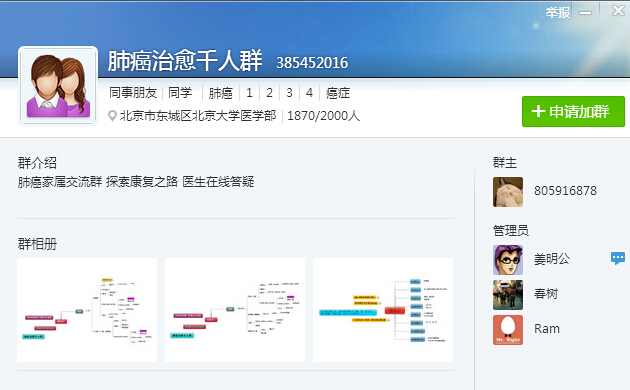Click admin name 春树
The image size is (630, 390).
click(x=546, y=294)
